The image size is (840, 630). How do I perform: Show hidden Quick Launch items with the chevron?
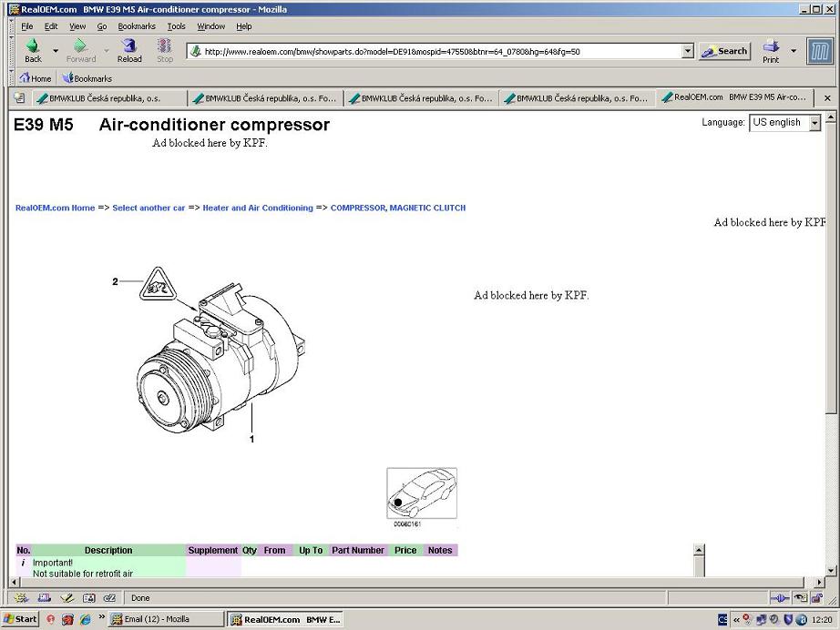point(101,617)
